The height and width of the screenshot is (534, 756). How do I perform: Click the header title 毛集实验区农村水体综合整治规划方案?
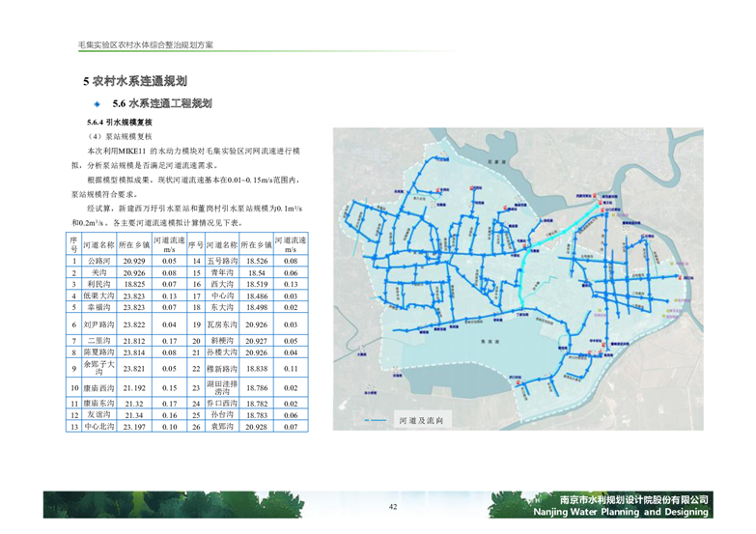click(146, 45)
